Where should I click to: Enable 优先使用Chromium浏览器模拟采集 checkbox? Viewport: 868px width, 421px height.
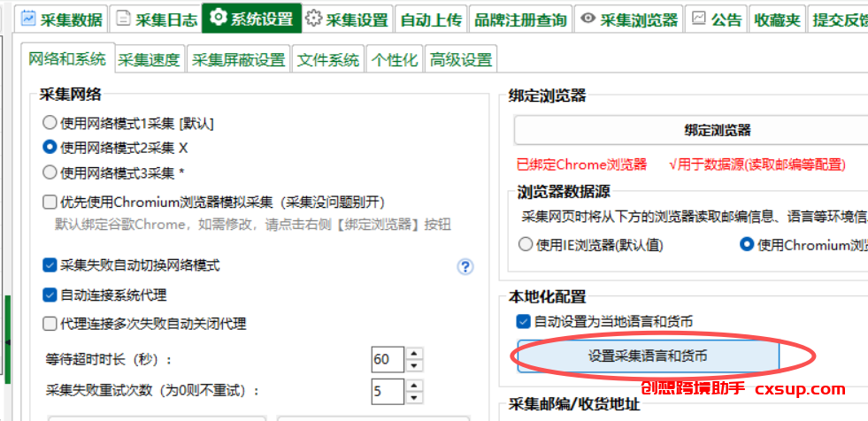[50, 202]
